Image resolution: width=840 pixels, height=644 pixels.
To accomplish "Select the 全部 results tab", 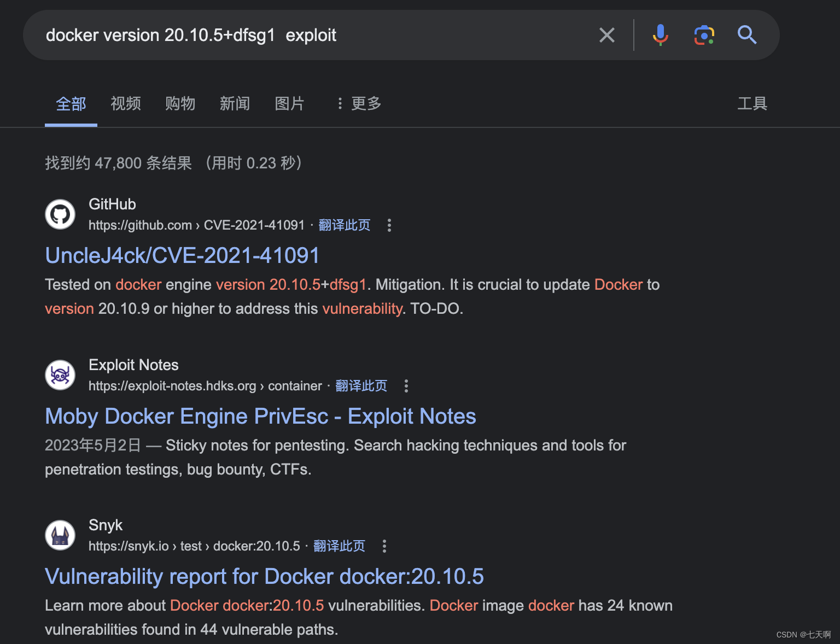I will coord(71,104).
